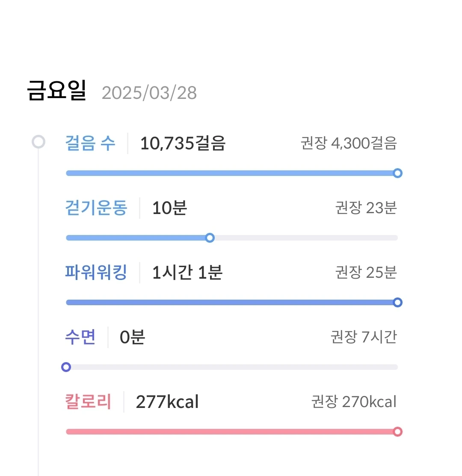Tap the 권장 4,300걸음 recommendation text

[349, 144]
